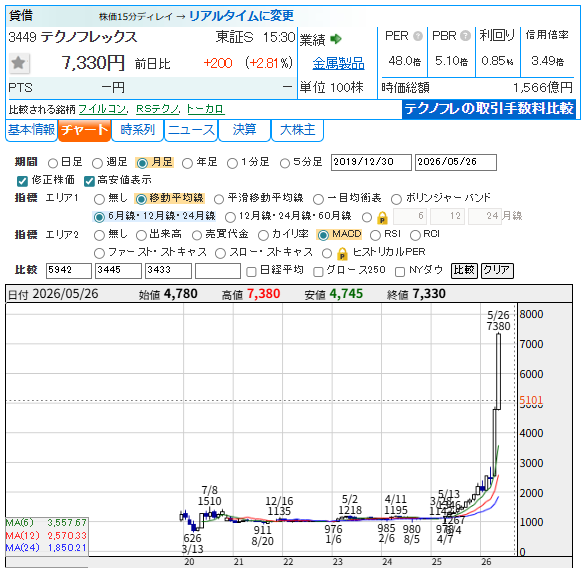Click the 12 month-line input
Screen dimensions: 582x568
pyautogui.click(x=447, y=216)
